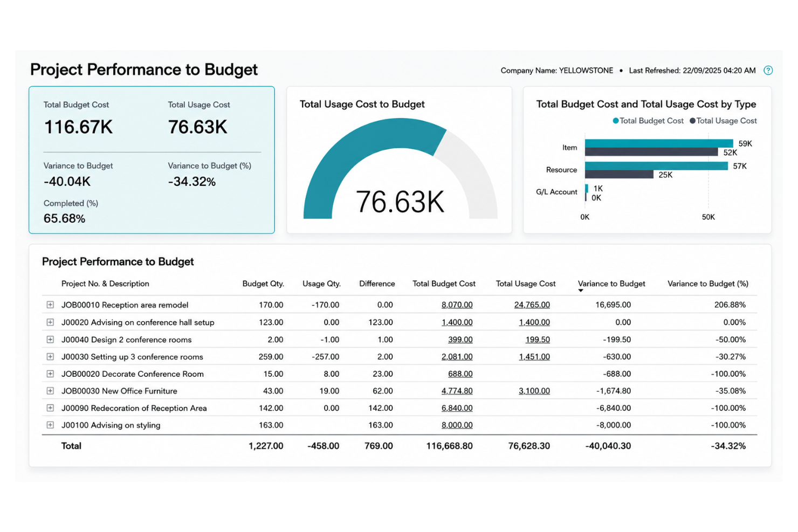Viewport: 798px width, 532px height.
Task: Open the 2,081.00 budget cost link
Action: tap(457, 357)
